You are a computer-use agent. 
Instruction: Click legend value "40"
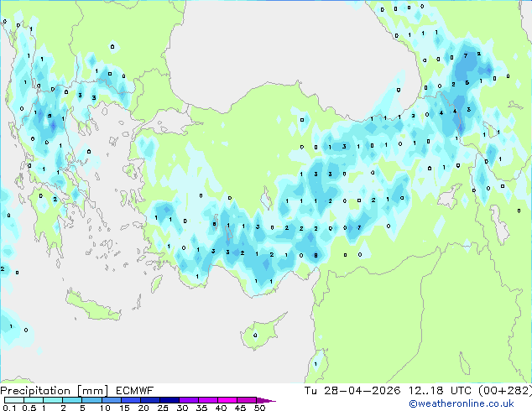[x=221, y=408]
